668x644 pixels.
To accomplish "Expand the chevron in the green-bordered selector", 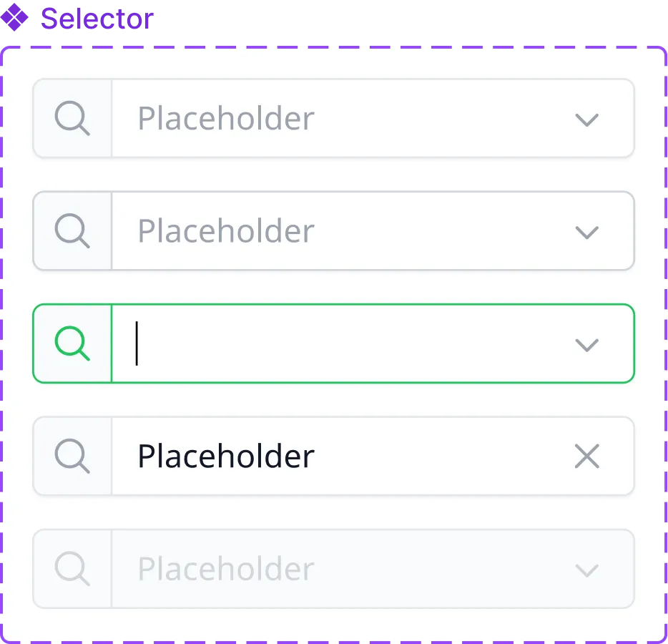I will (586, 345).
